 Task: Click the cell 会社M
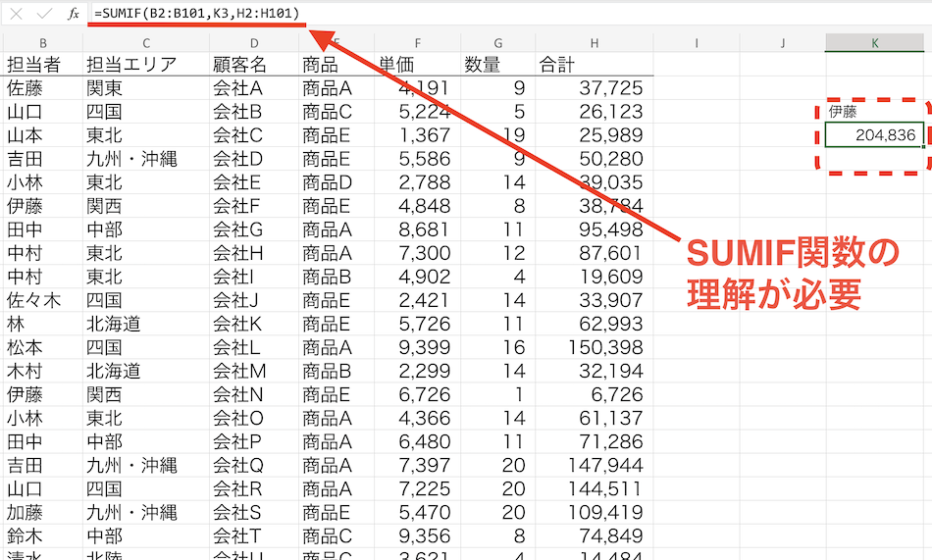(x=254, y=371)
